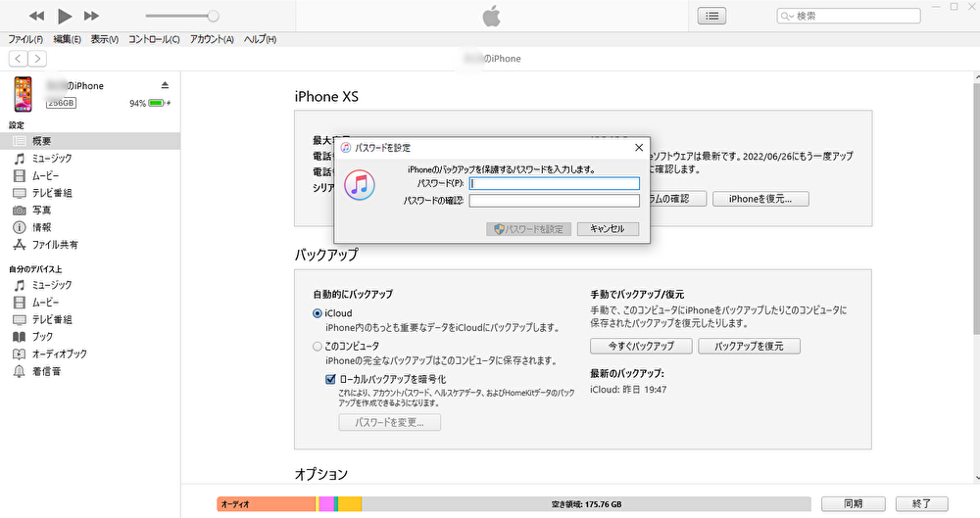Click the 256GB capacity label
The height and width of the screenshot is (518, 980).
coord(61,103)
